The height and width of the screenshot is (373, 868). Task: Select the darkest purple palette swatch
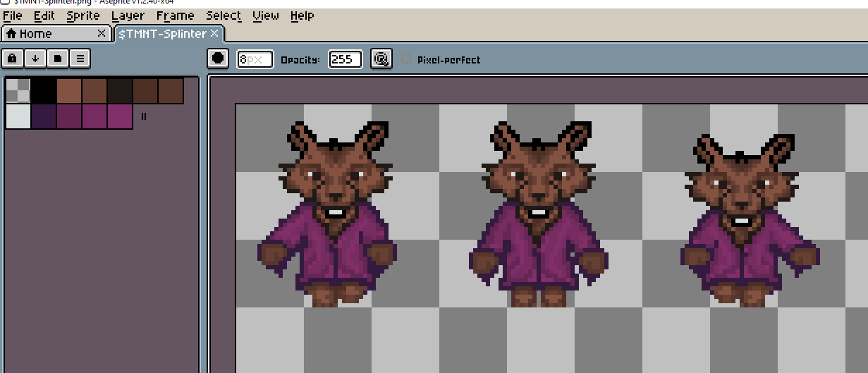click(44, 116)
